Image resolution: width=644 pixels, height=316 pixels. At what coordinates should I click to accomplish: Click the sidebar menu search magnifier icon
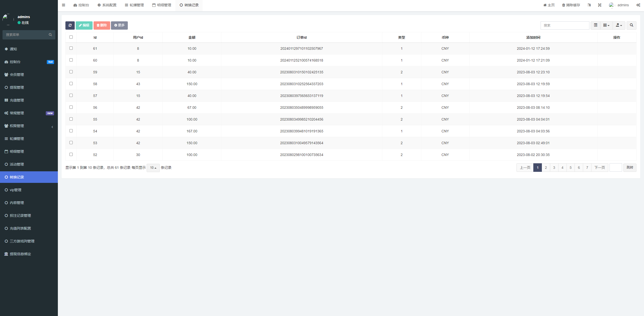tap(50, 35)
